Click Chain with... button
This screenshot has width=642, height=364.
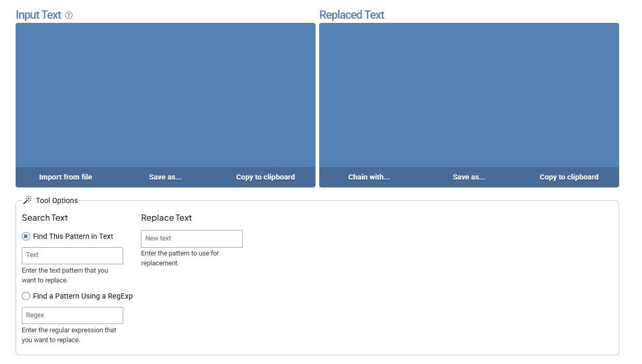369,177
